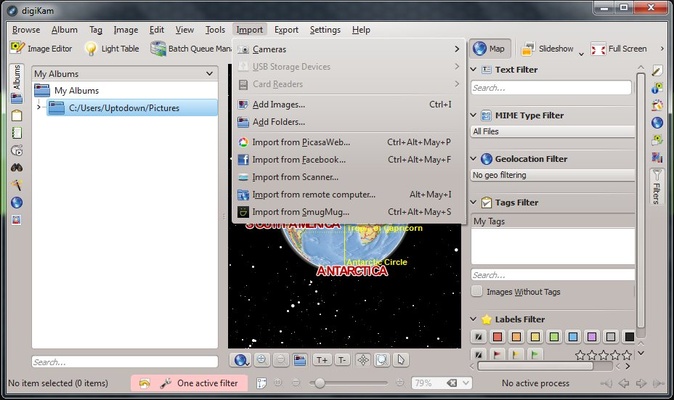Click the thumbnail zoom slider handle
Viewport: 674px width, 400px height.
pos(319,383)
